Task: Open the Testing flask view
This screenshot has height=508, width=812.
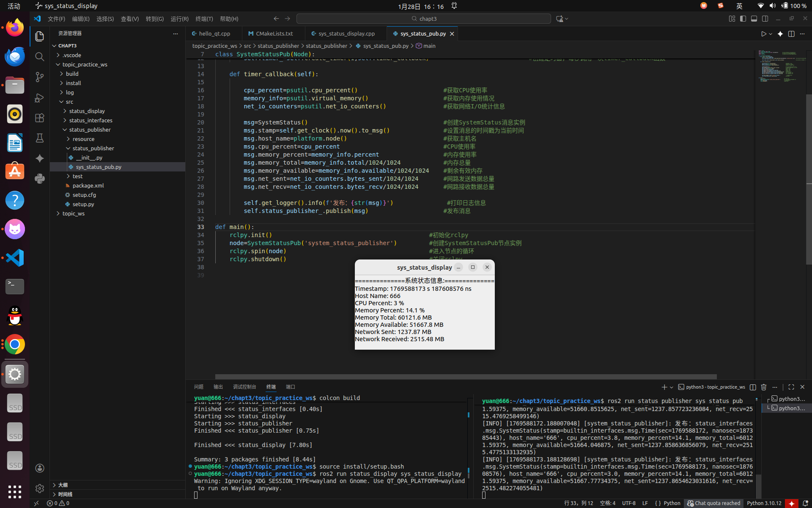Action: point(39,138)
